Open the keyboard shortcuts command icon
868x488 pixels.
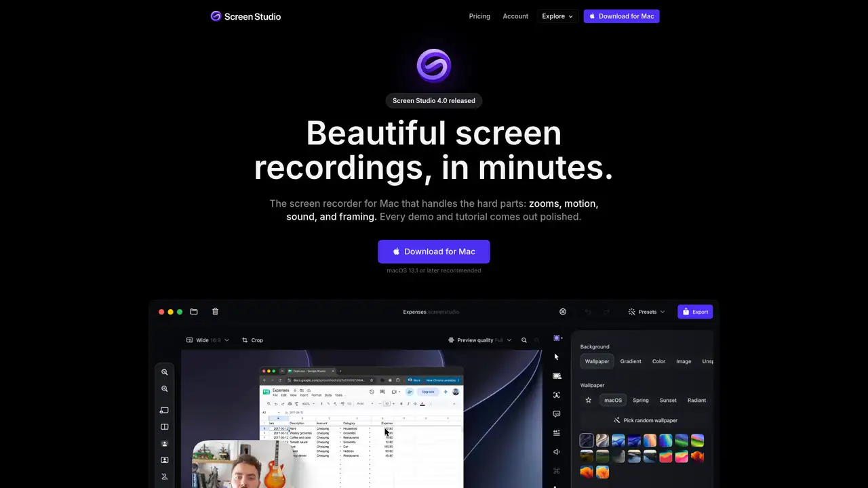(x=557, y=470)
